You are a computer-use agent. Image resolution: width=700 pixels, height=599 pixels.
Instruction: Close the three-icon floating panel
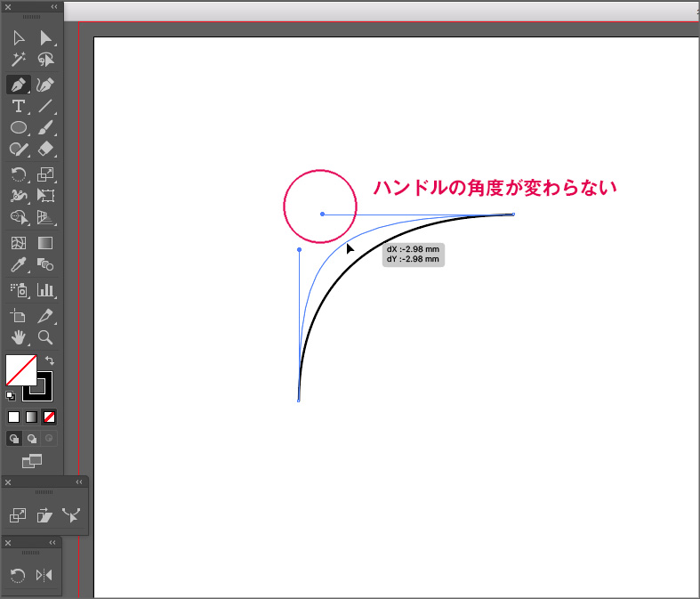(x=8, y=482)
